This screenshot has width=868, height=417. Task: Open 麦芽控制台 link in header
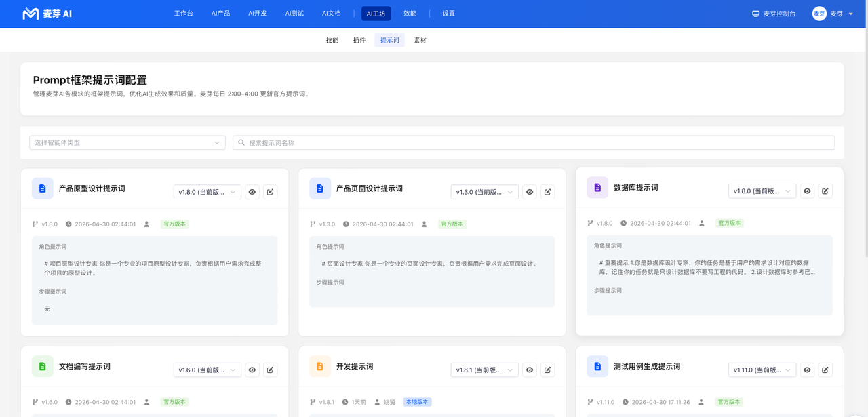[x=774, y=14]
